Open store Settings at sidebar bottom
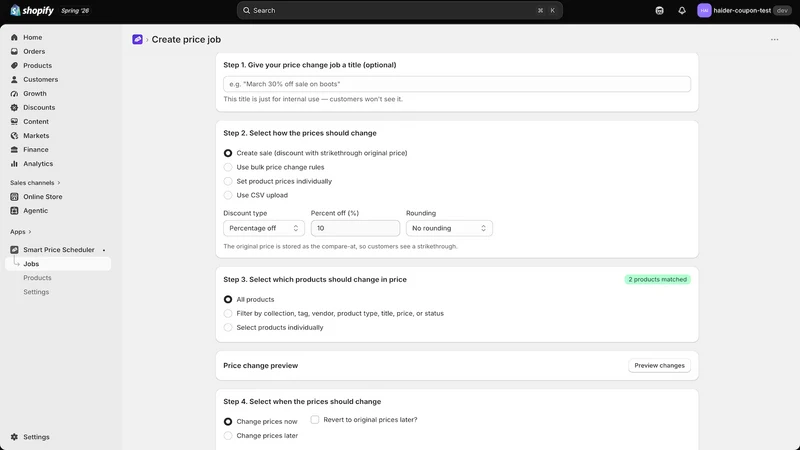Viewport: 800px width, 450px height. [x=36, y=437]
